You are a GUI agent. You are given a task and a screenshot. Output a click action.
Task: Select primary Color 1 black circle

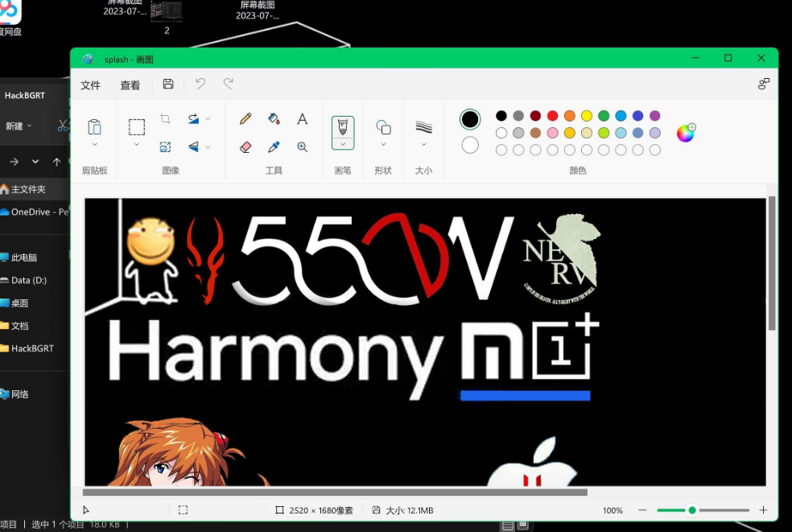click(x=470, y=119)
